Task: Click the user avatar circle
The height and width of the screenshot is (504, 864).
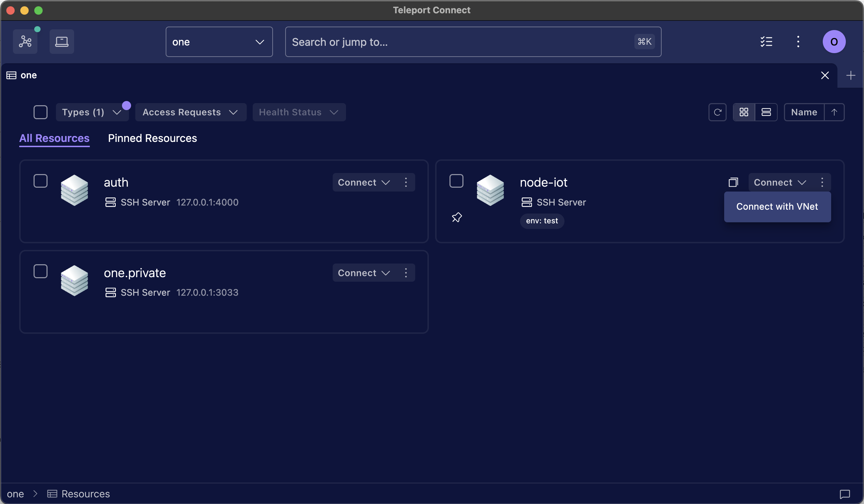Action: click(834, 41)
